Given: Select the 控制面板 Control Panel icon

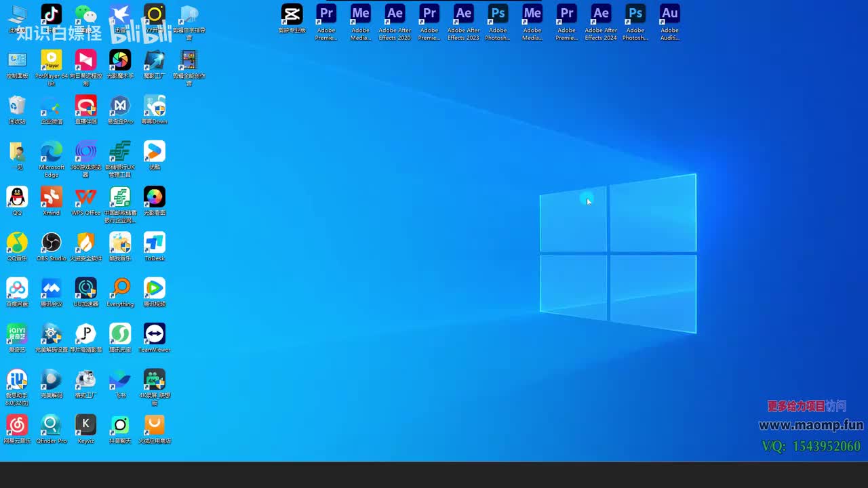Looking at the screenshot, I should tap(17, 60).
